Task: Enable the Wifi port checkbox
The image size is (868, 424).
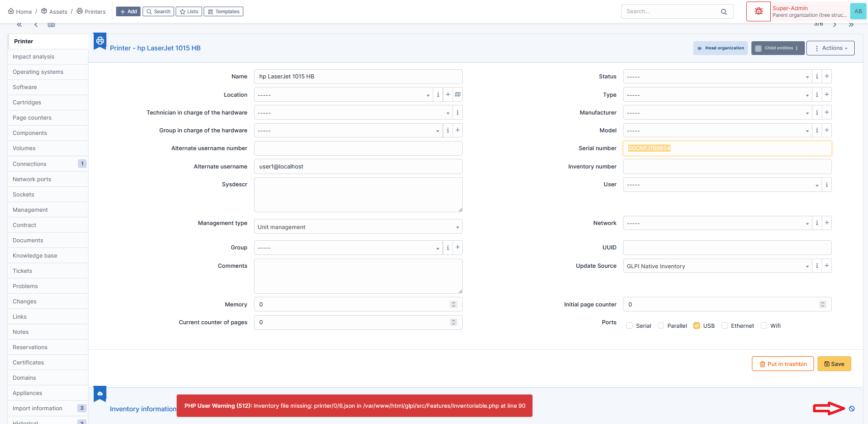Action: pos(764,326)
